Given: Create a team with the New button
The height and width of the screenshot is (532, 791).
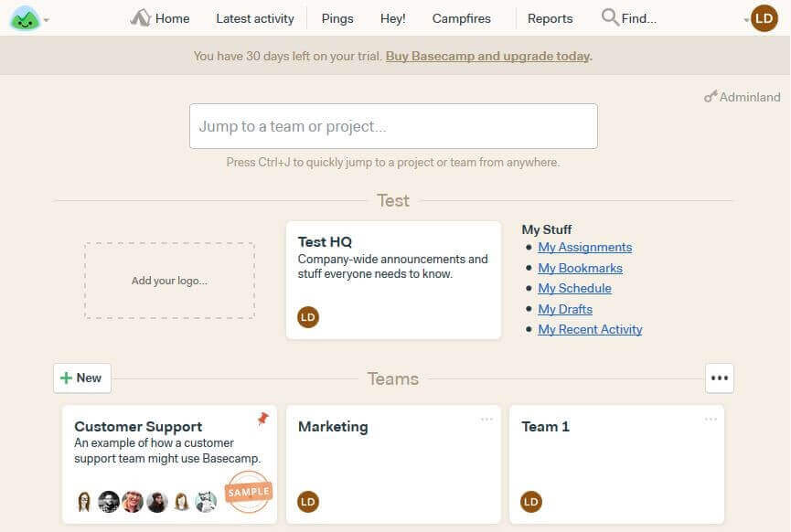Looking at the screenshot, I should 81,378.
